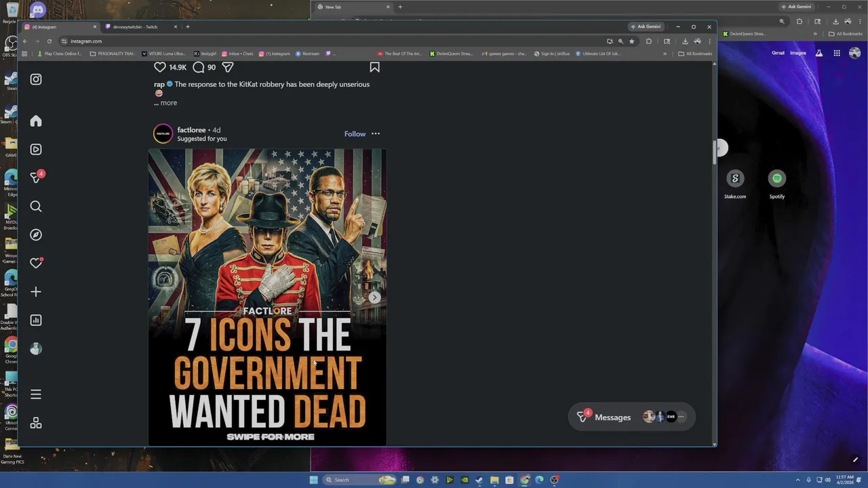Close the Instagram tab
The image size is (868, 488).
[x=95, y=26]
